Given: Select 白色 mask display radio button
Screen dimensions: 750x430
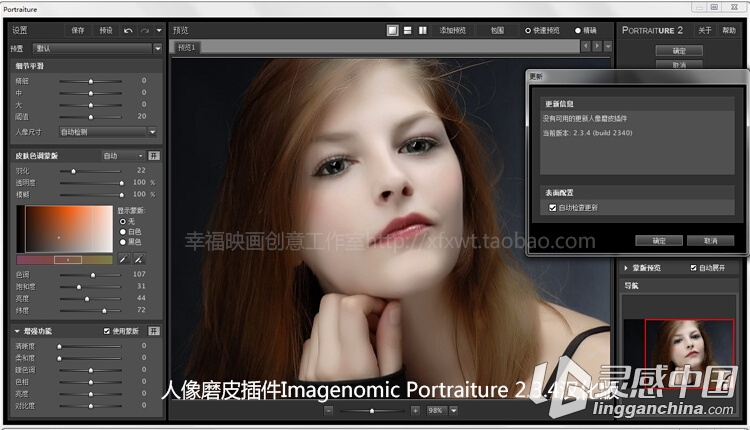Looking at the screenshot, I should [123, 232].
